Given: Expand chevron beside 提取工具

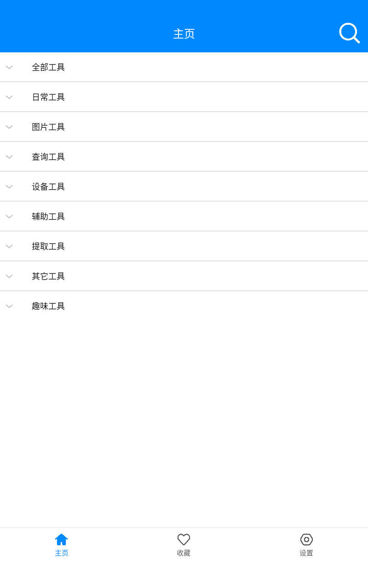Looking at the screenshot, I should 9,247.
